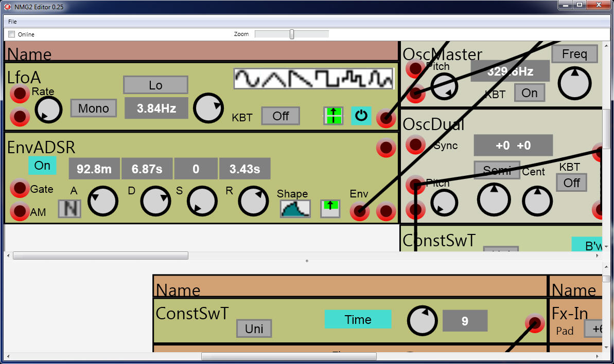Click the ConstSwT Uni button

(254, 329)
